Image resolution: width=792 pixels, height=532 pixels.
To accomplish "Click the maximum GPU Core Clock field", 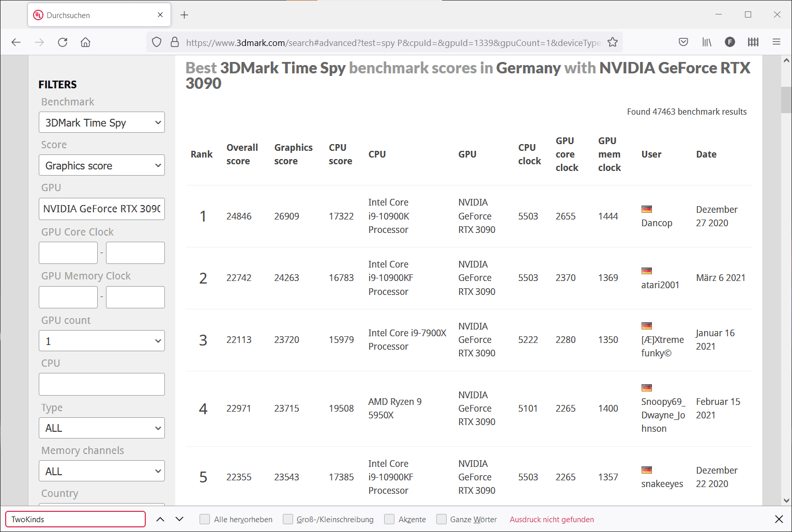I will (x=135, y=253).
